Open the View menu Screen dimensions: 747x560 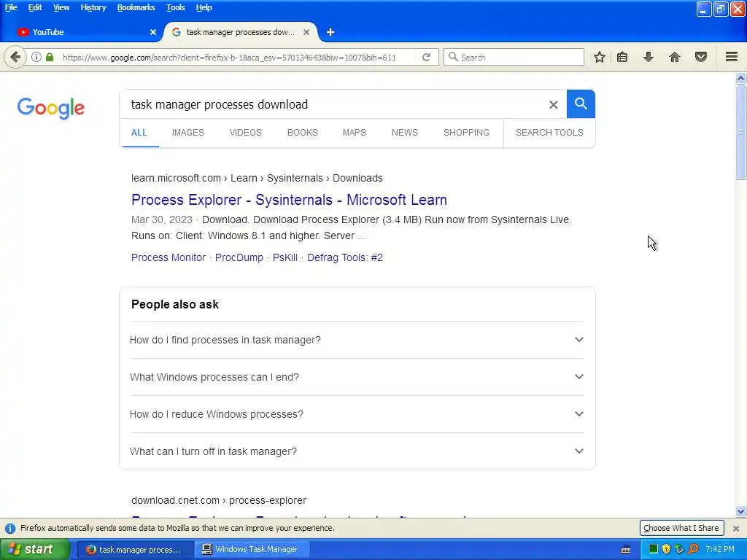[61, 7]
